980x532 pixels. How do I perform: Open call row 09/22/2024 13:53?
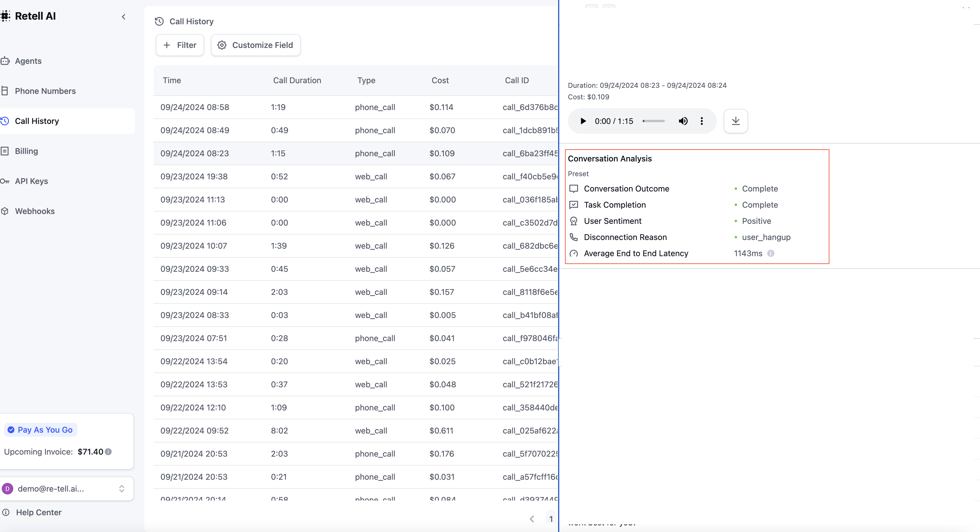click(356, 385)
